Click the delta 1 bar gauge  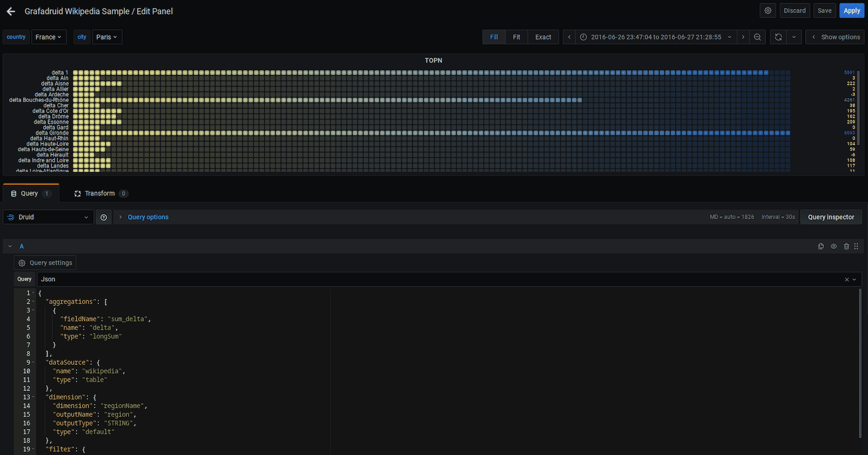click(x=431, y=72)
